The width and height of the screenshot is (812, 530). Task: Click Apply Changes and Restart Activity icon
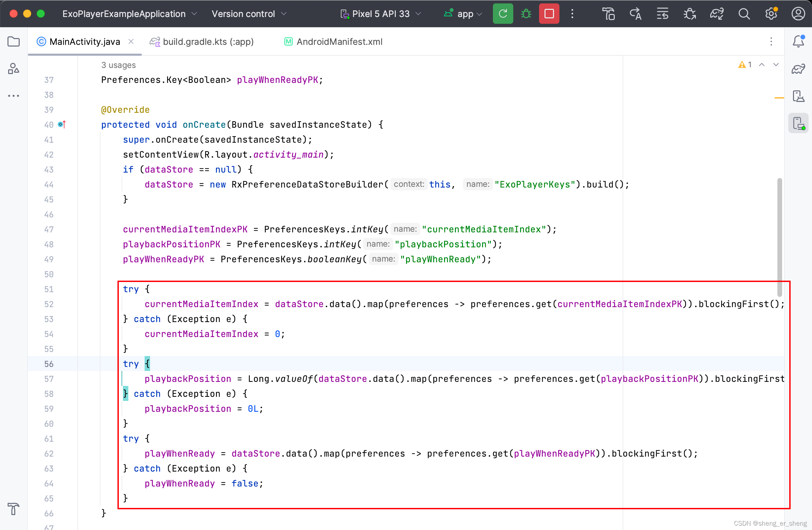(608, 14)
